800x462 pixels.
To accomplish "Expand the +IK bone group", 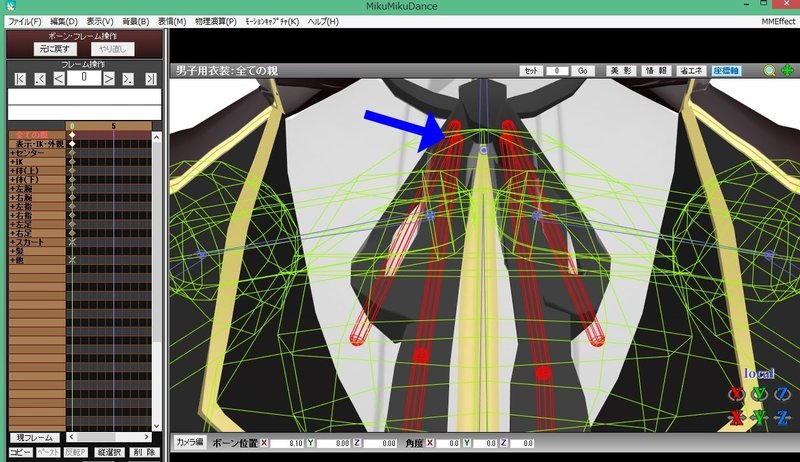I will (x=17, y=162).
